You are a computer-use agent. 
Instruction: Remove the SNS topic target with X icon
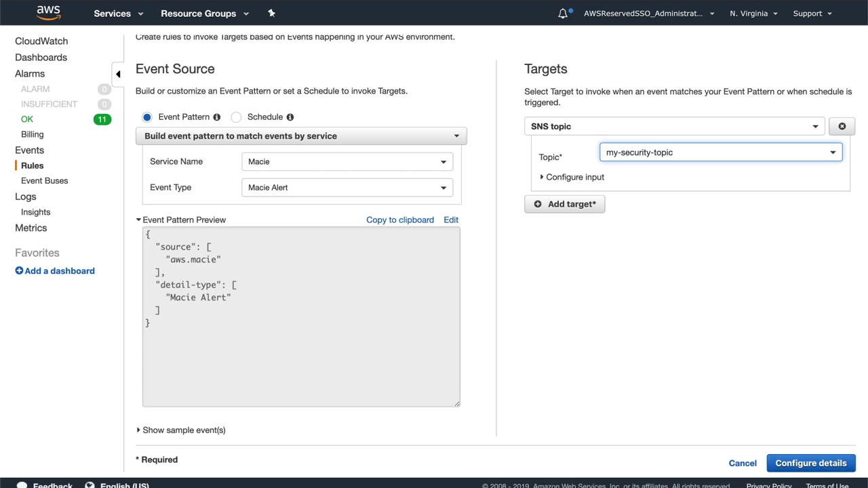click(842, 126)
